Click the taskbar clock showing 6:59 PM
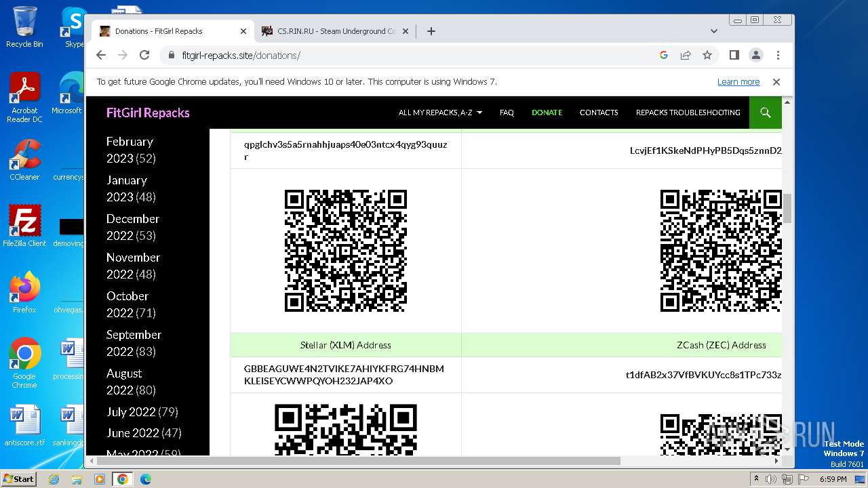868x488 pixels. (x=833, y=479)
